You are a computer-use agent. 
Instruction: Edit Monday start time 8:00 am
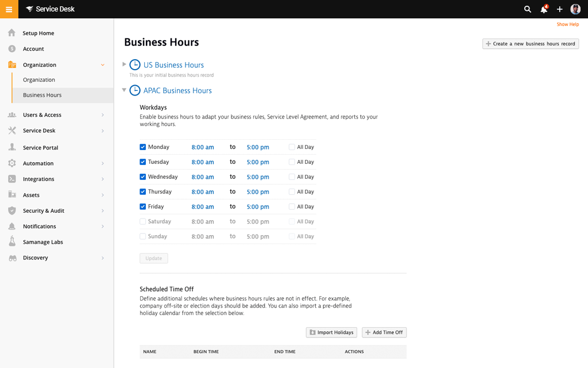click(203, 147)
